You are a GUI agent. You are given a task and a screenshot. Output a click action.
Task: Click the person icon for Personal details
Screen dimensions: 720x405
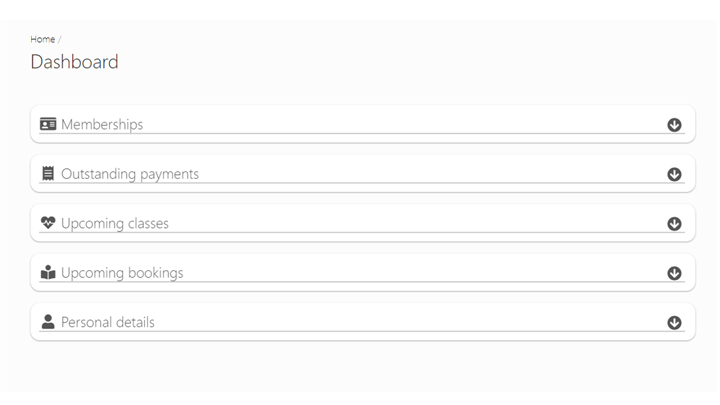(48, 321)
